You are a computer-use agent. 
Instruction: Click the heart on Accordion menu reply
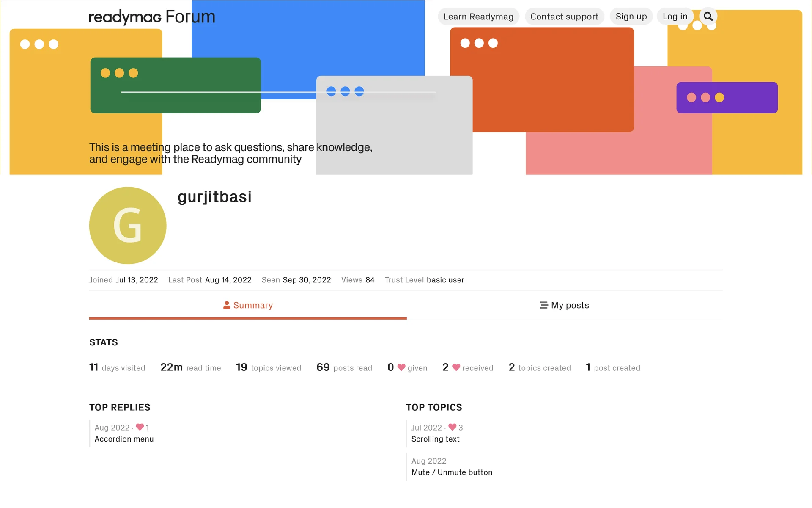pos(140,427)
